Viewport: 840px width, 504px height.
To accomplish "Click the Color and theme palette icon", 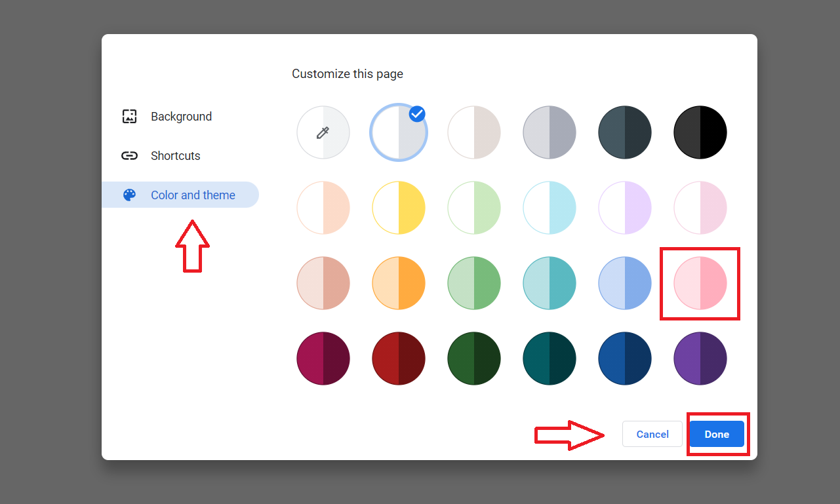I will [x=129, y=195].
